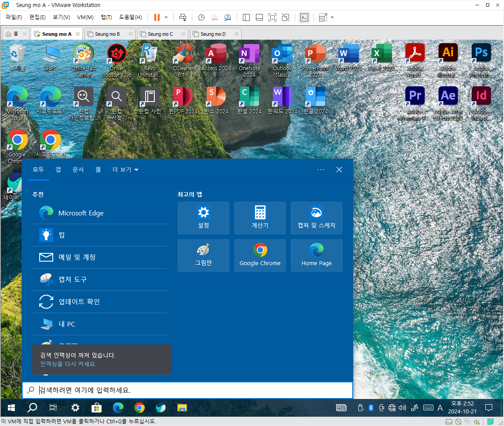504x426 pixels.
Task: Click the Adobe Illustrator desktop icon
Action: pyautogui.click(x=448, y=61)
